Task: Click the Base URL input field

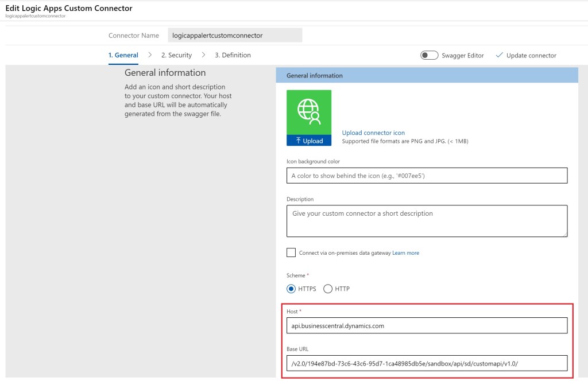Action: pos(427,363)
